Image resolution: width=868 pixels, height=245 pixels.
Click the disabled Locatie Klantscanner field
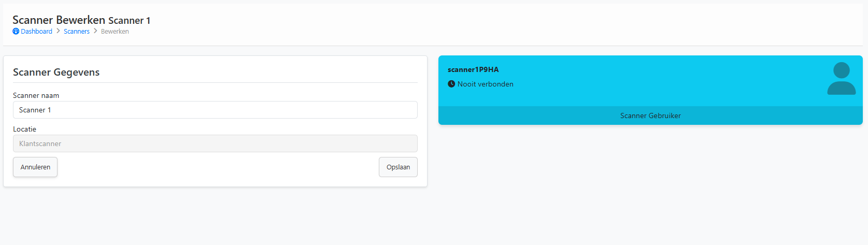[x=215, y=143]
